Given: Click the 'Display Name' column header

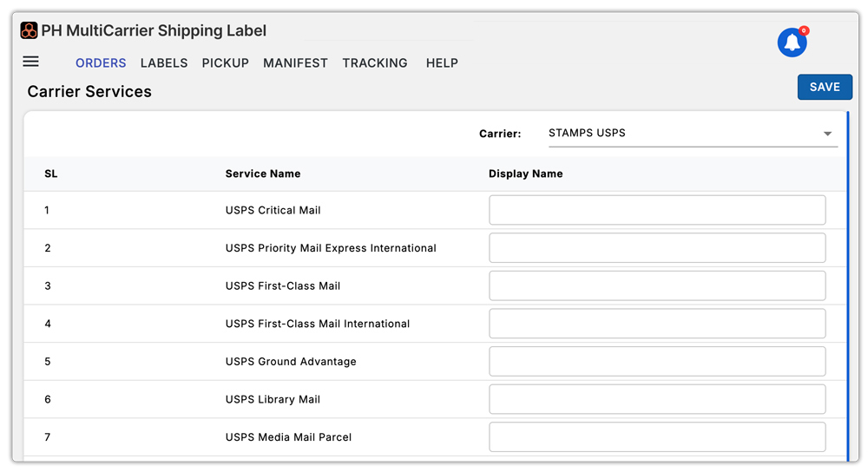Looking at the screenshot, I should tap(525, 174).
